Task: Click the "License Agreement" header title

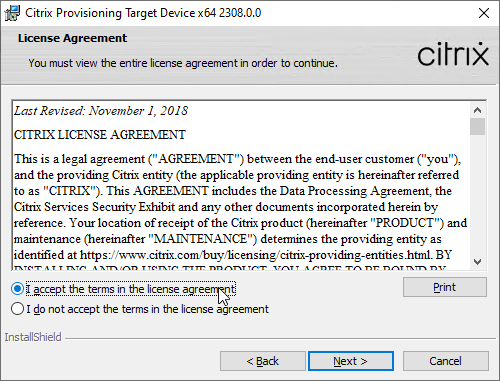Action: (x=72, y=38)
